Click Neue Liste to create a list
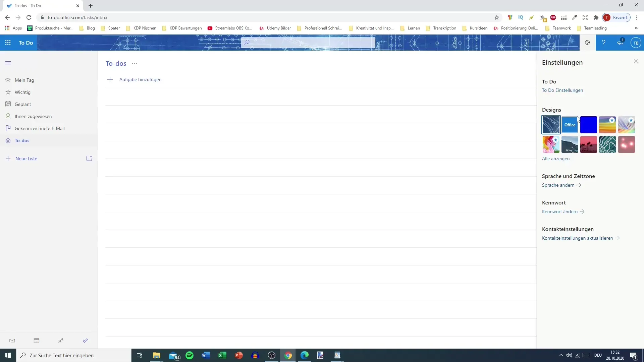This screenshot has height=362, width=644. coord(26,159)
